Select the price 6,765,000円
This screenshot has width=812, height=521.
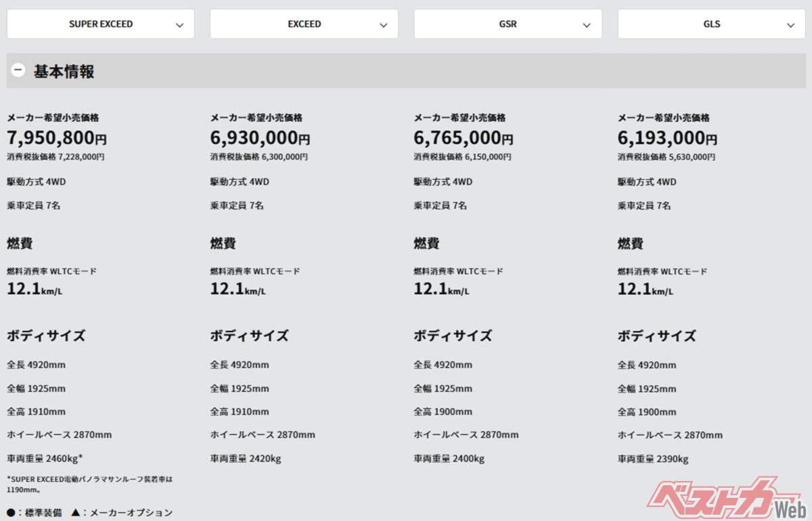click(x=464, y=138)
